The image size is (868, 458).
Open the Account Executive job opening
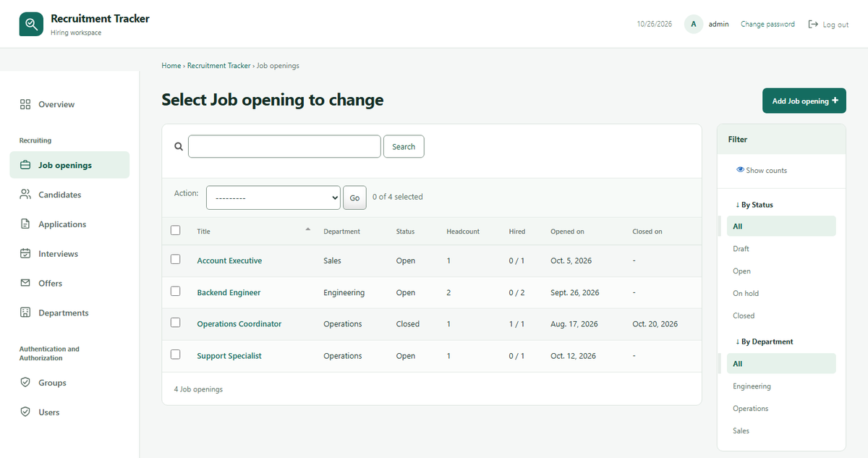tap(229, 260)
